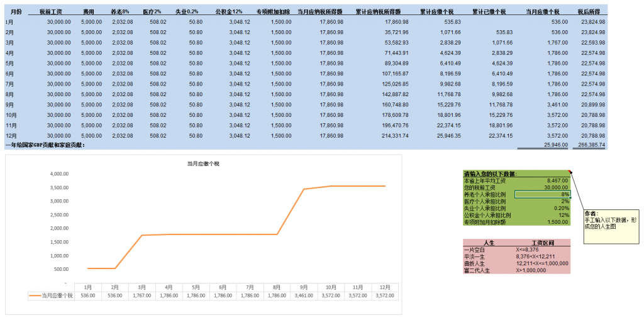The height and width of the screenshot is (320, 644).
Task: Select the 税后所得 column header
Action: coord(589,12)
